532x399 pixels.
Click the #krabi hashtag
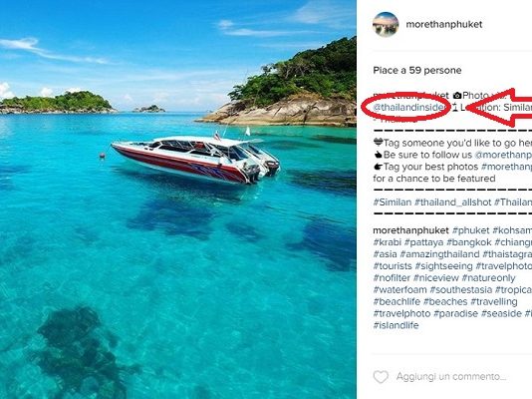click(x=388, y=242)
